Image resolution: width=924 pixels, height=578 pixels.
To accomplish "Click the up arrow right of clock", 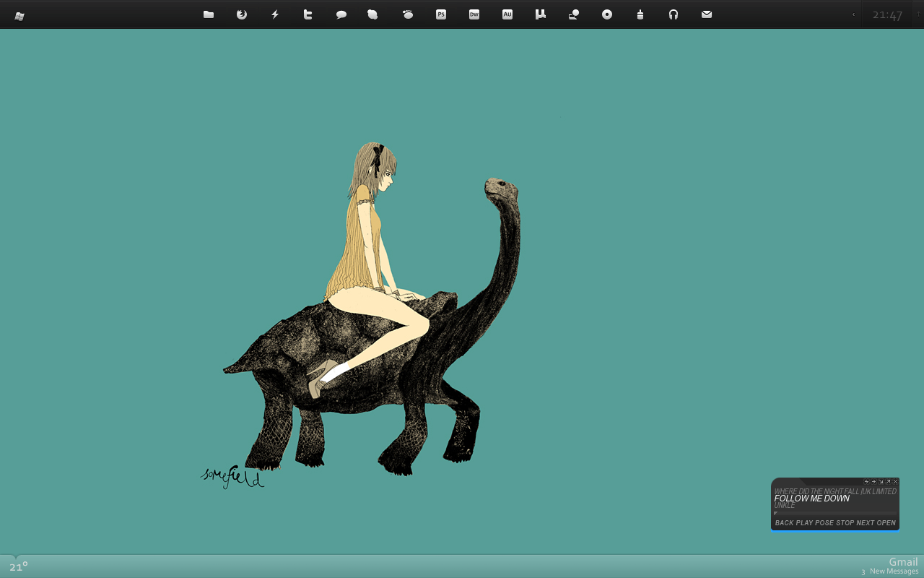I will point(918,14).
